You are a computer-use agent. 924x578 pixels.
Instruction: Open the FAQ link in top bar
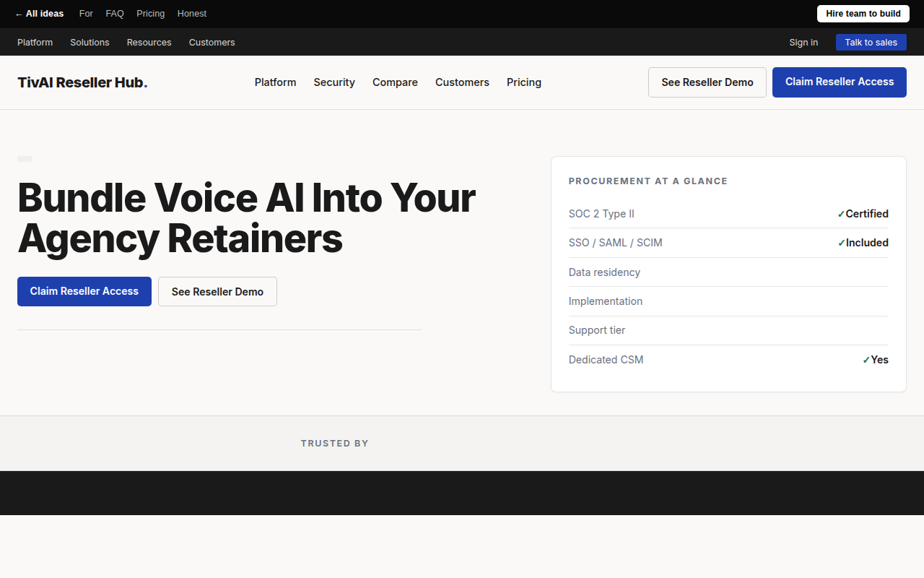(x=115, y=14)
